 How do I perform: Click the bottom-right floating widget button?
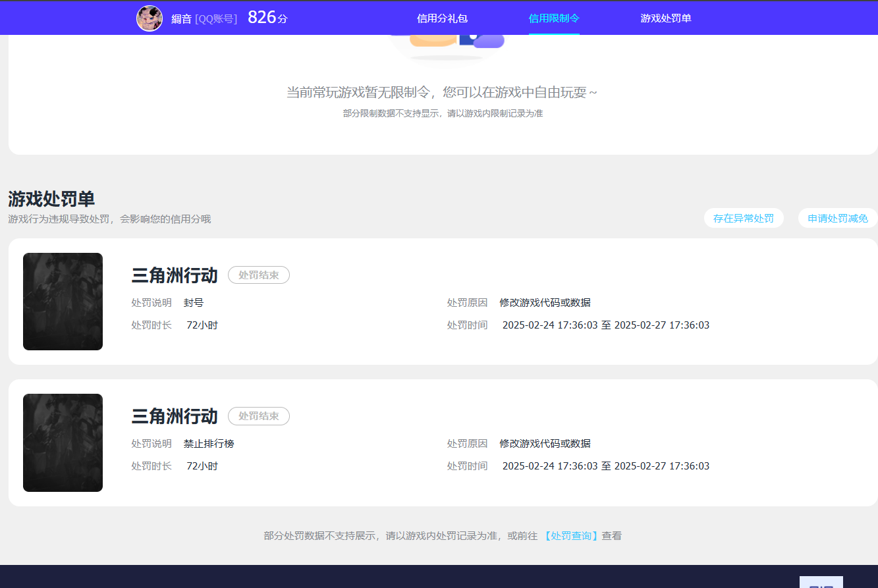point(821,582)
